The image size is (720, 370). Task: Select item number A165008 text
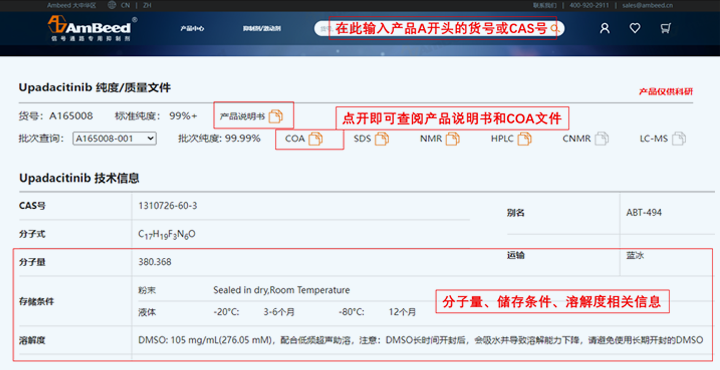click(x=71, y=116)
